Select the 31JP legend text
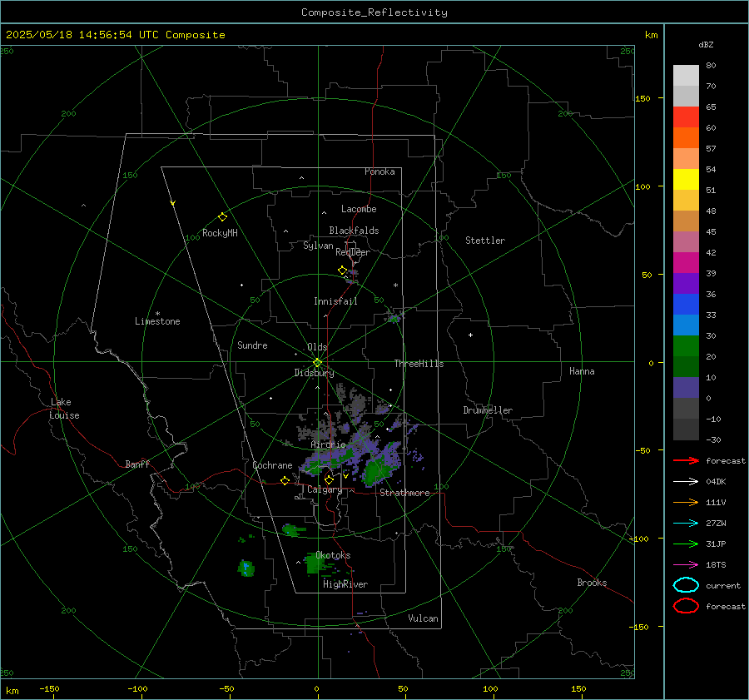Image resolution: width=749 pixels, height=700 pixels. coord(716,544)
